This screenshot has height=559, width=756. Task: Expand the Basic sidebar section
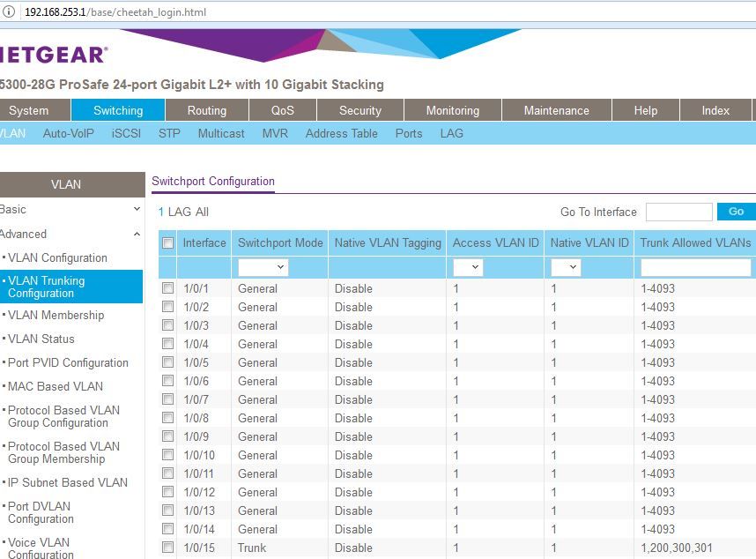pos(136,210)
